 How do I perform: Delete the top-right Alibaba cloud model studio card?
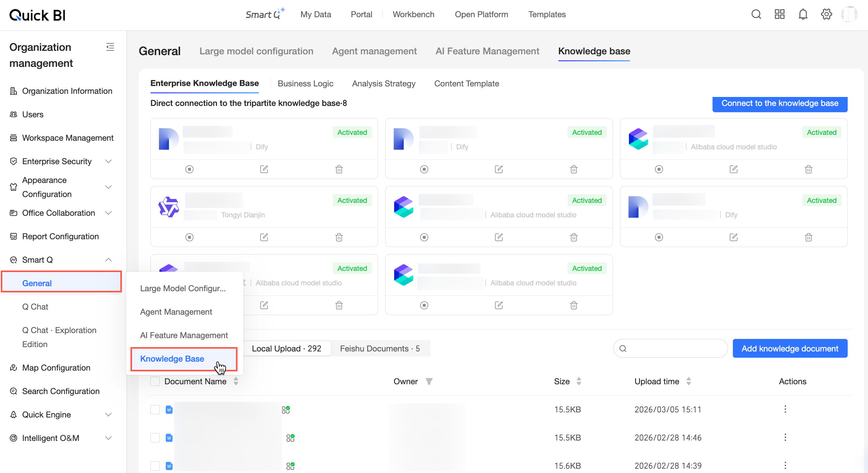coord(809,169)
